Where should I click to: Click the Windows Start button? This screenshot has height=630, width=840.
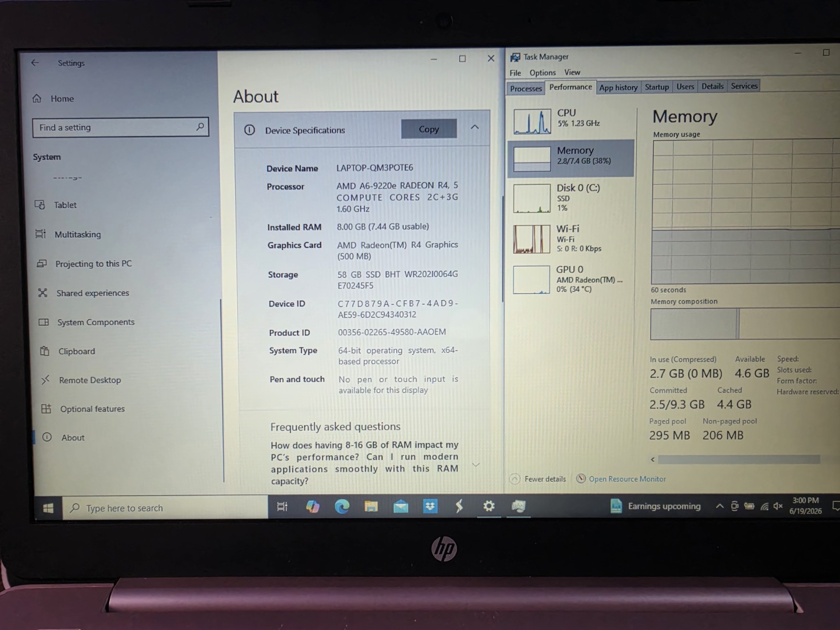[x=48, y=508]
